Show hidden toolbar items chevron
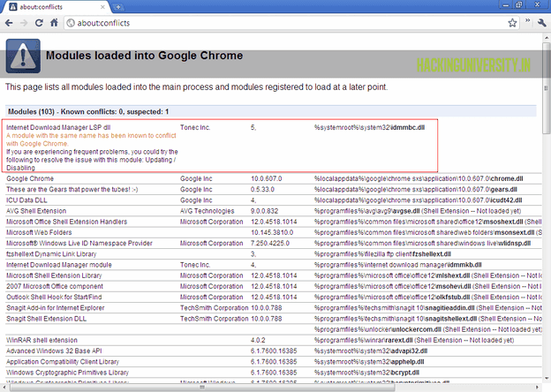 coord(527,21)
